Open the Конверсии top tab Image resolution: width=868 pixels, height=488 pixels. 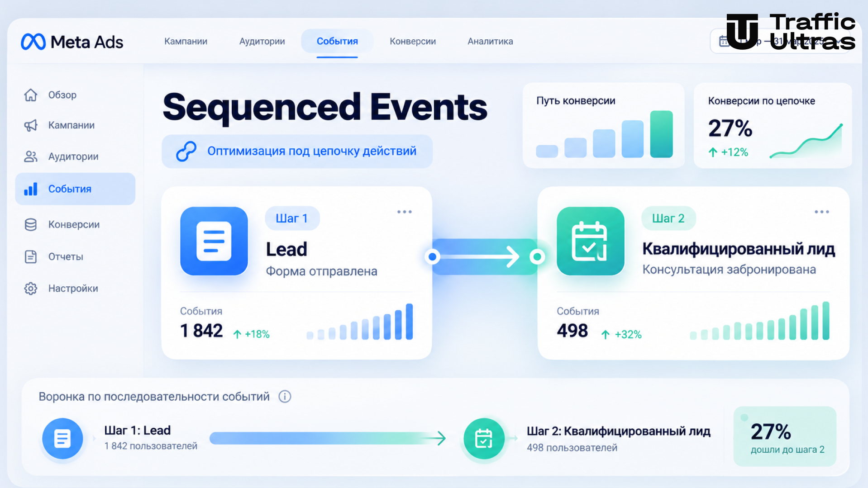(x=413, y=41)
